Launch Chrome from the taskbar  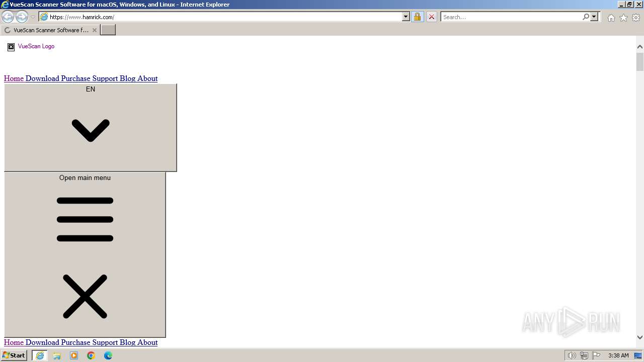tap(91, 355)
